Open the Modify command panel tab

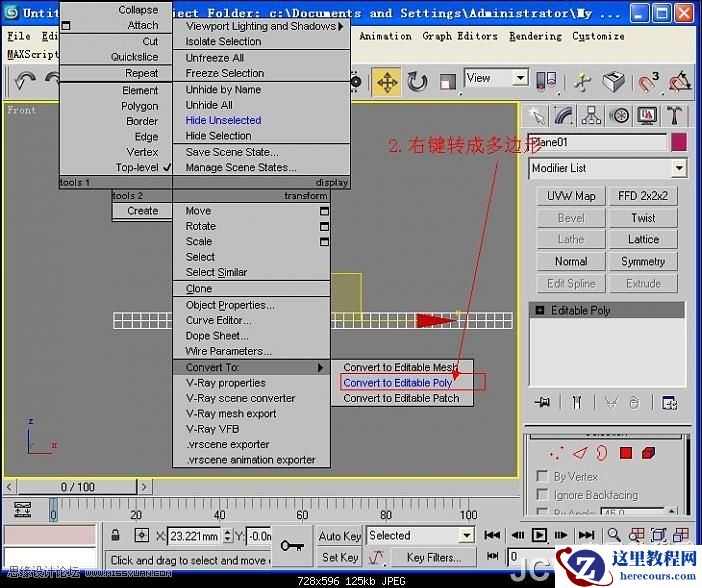[x=564, y=116]
